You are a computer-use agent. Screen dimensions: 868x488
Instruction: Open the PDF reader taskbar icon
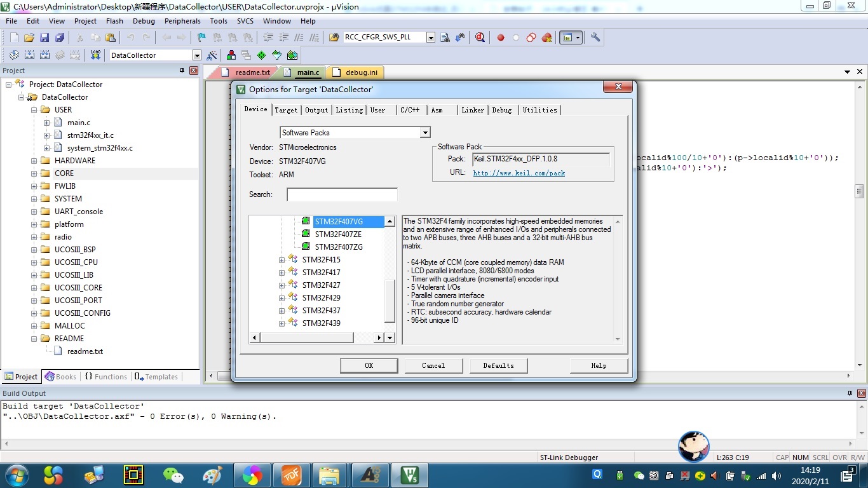click(x=290, y=475)
